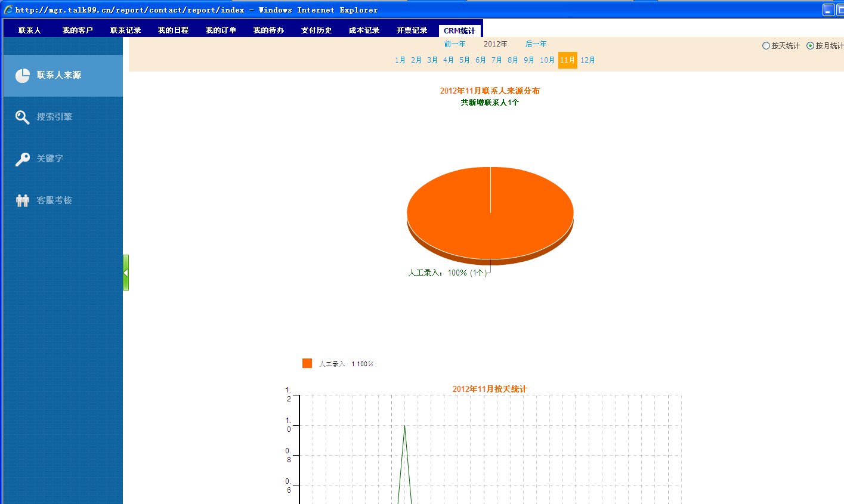Screen dimensions: 844x504
Task: Select month 12月
Action: coord(588,60)
